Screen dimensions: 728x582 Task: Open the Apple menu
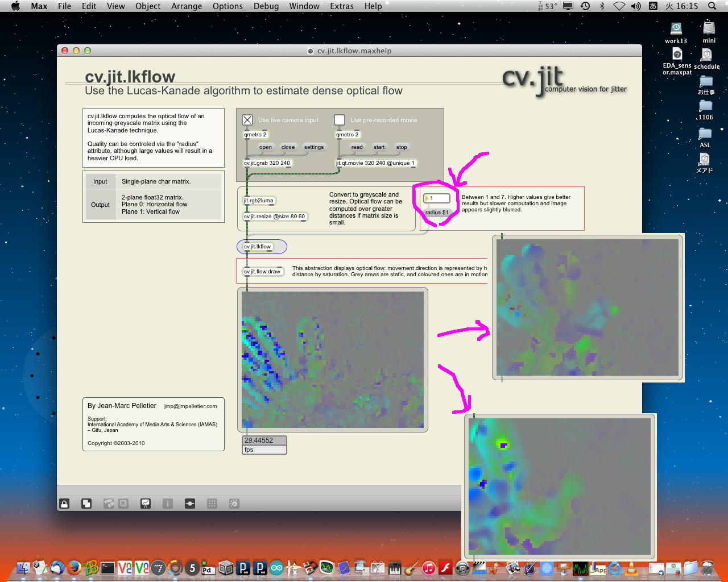[x=15, y=6]
